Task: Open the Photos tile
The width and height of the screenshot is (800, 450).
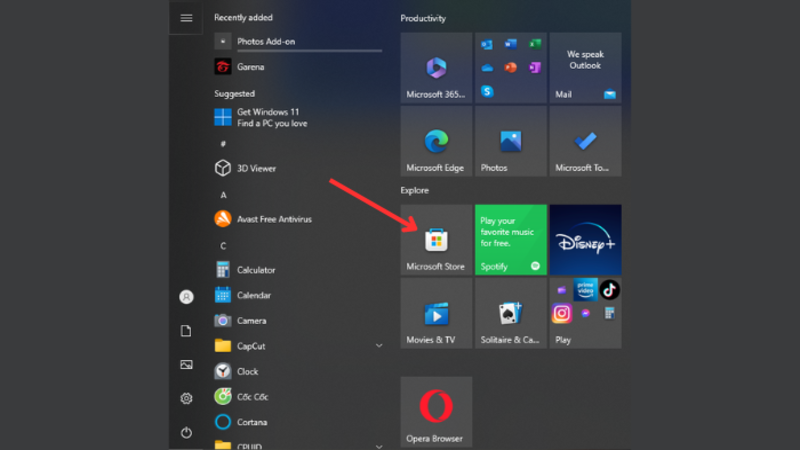Action: coord(511,141)
